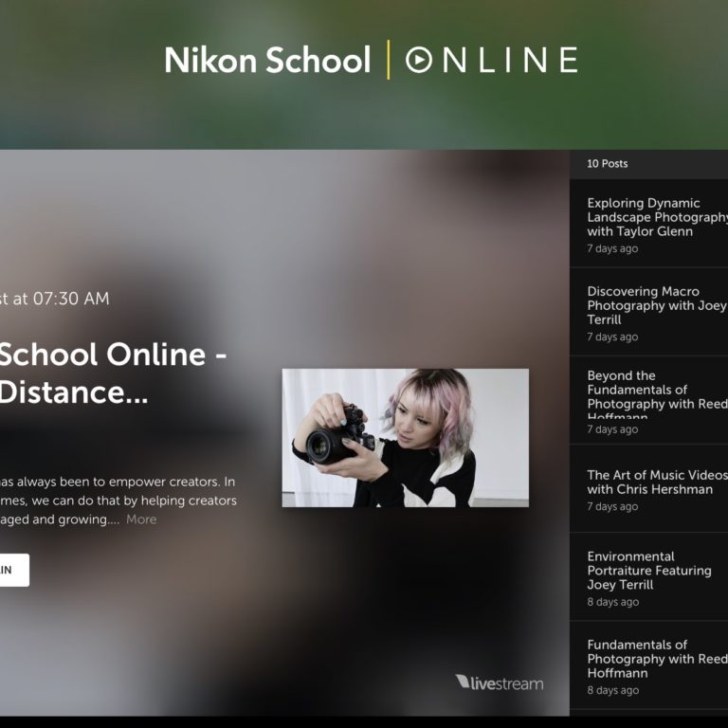Image resolution: width=728 pixels, height=728 pixels.
Task: Open Fundamentals of Photography with Reed Hoffmann
Action: 656,659
